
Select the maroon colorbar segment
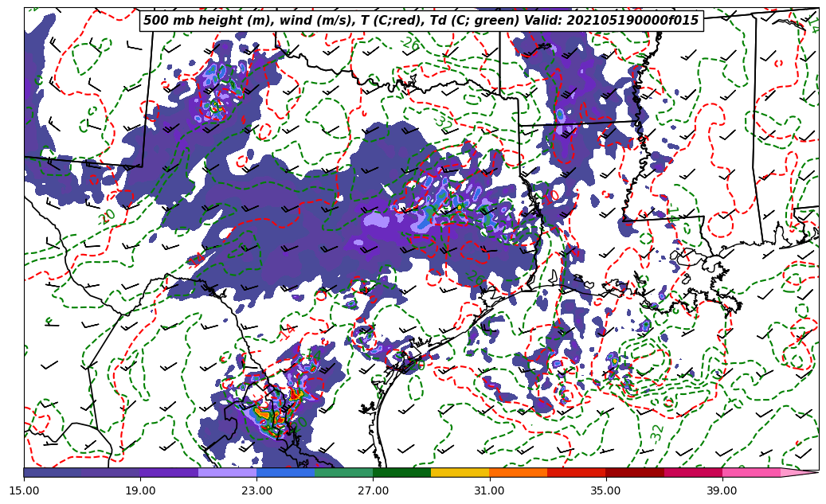(634, 472)
